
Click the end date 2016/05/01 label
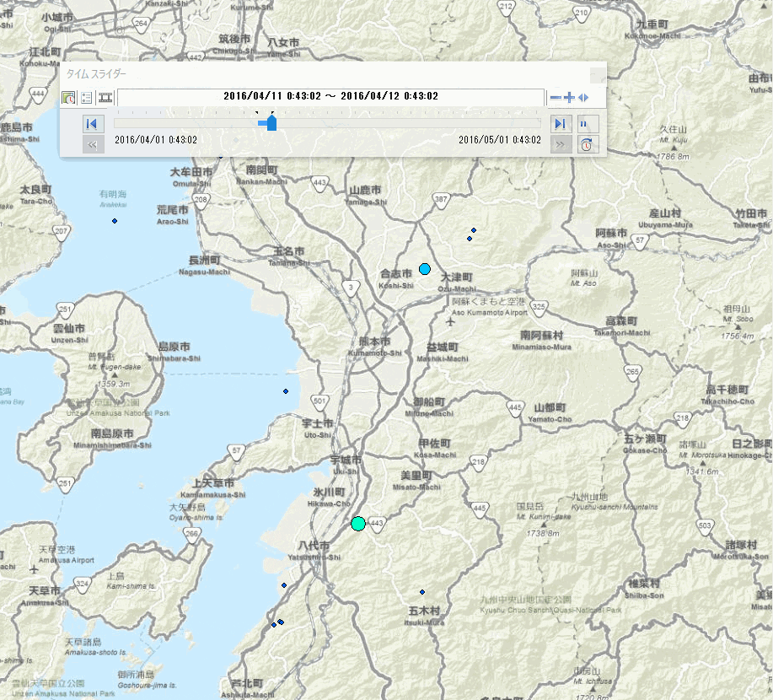(500, 140)
